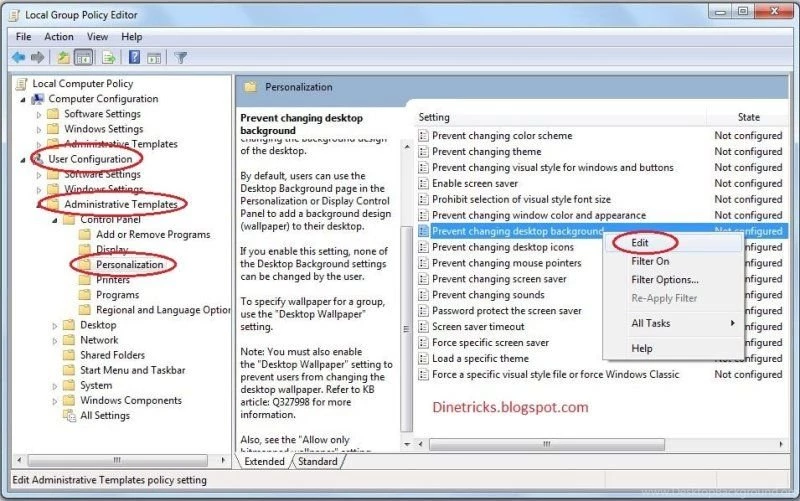This screenshot has width=800, height=501.
Task: Open the Help menu in menu bar
Action: click(132, 37)
